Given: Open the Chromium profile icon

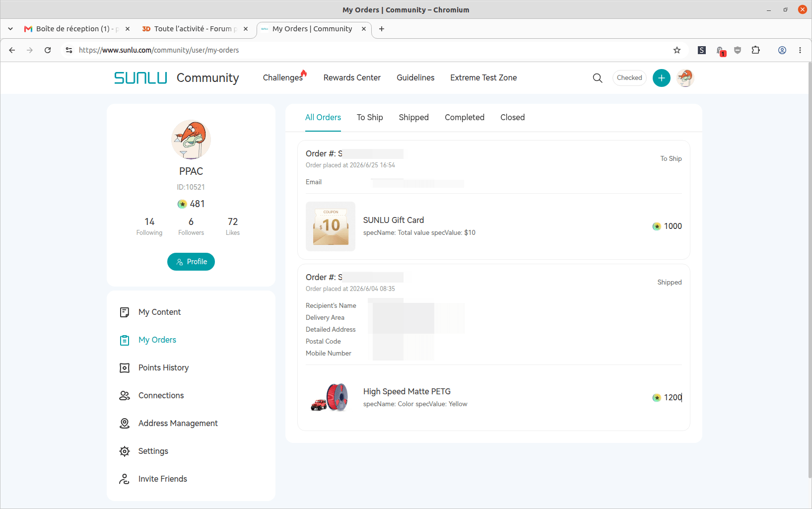Looking at the screenshot, I should click(x=782, y=50).
